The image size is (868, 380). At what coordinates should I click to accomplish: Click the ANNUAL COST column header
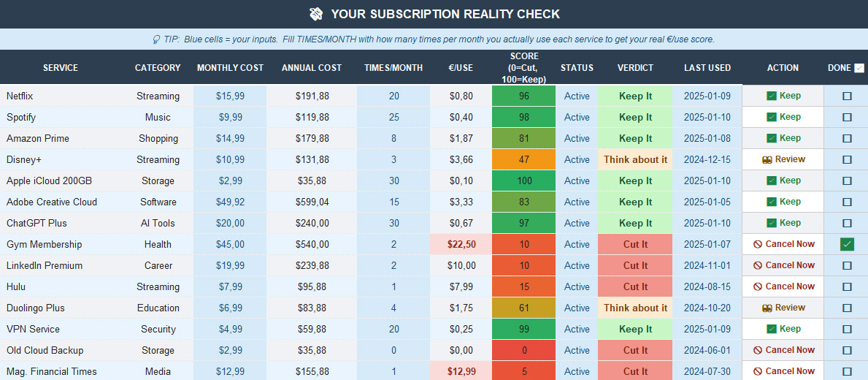point(312,67)
